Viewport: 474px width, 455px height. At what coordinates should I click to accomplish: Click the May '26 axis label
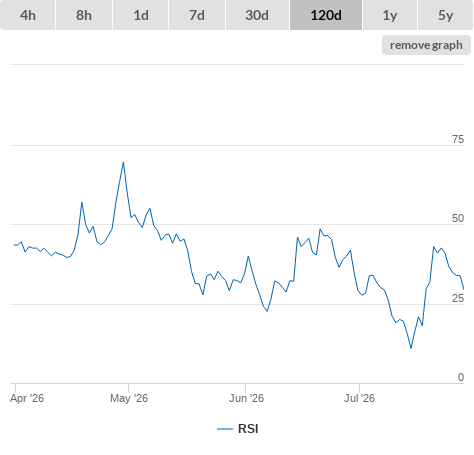[x=129, y=398]
